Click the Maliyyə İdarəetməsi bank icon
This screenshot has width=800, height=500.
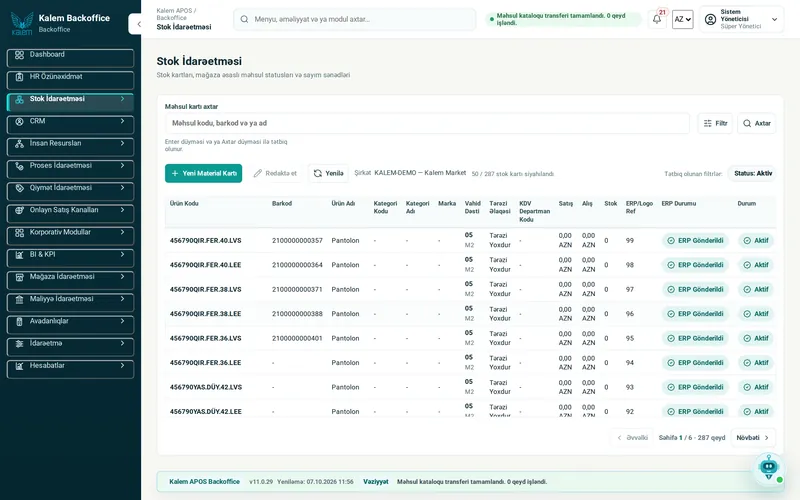(x=19, y=299)
